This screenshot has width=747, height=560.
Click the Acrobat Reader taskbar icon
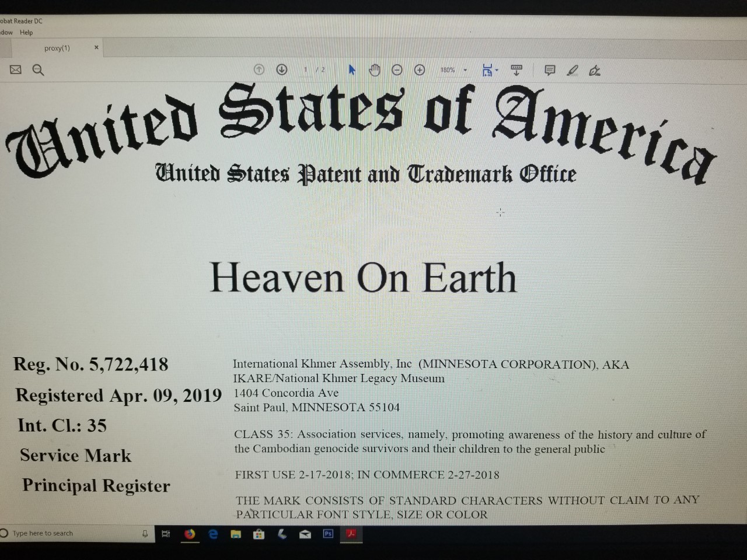click(351, 533)
